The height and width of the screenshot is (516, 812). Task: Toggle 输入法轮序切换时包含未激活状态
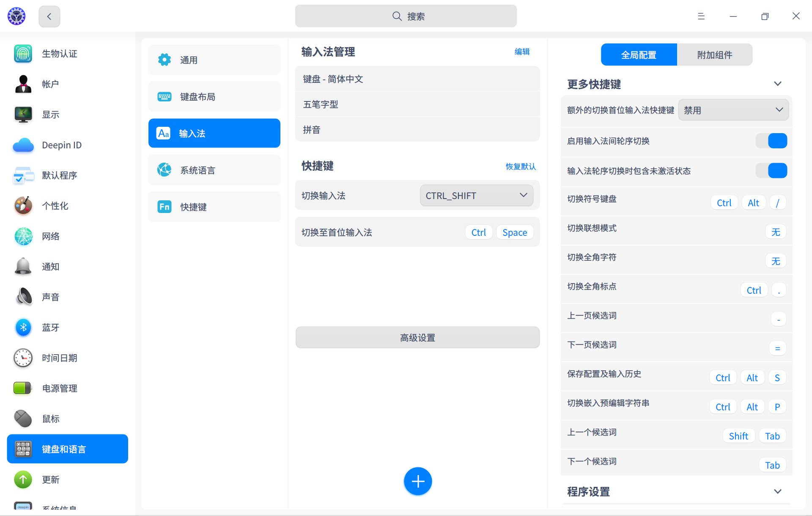point(771,171)
